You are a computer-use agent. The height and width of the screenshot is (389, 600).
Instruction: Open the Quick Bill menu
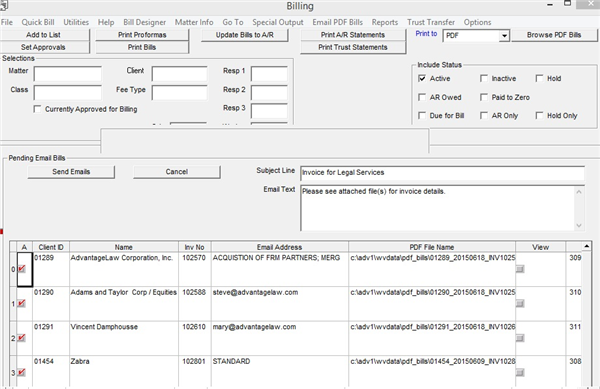click(38, 22)
